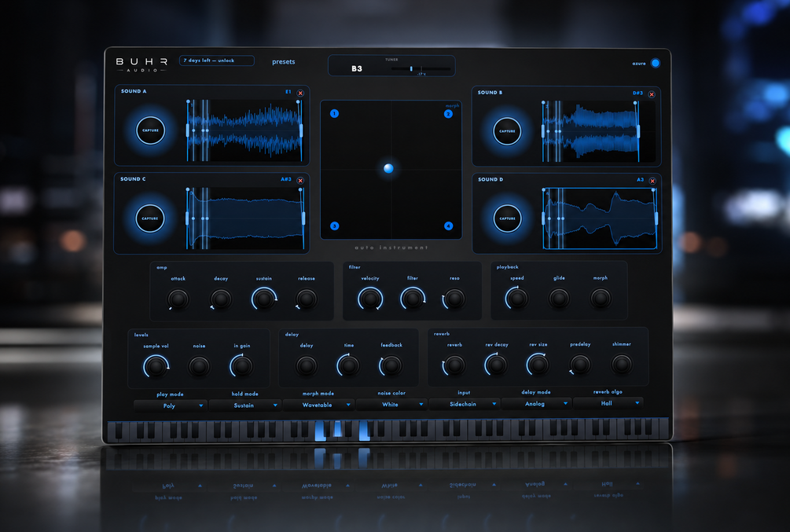Open the delay mode Analog dropdown
Screen dimensions: 790x532
(536, 404)
